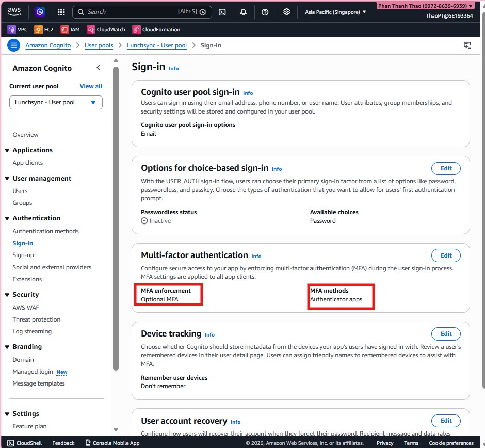Viewport: 485px width, 448px height.
Task: Launch CloudShell from the top bar icon
Action: tap(222, 12)
